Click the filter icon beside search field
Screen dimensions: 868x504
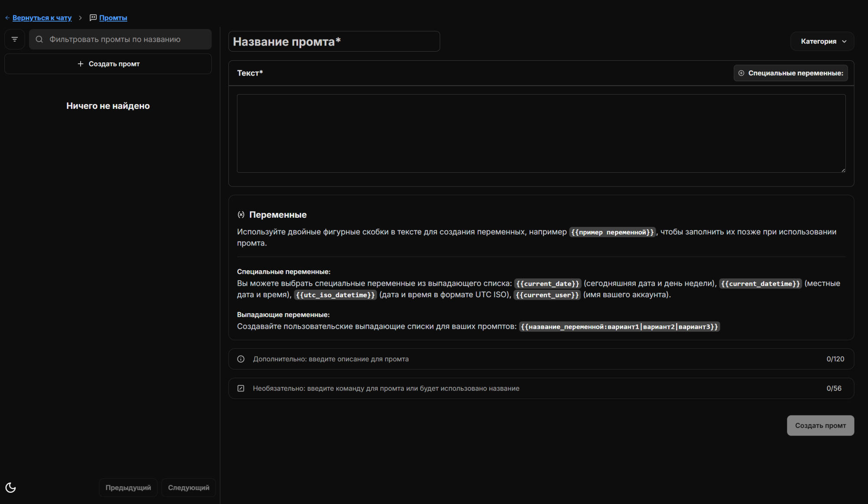pos(15,39)
